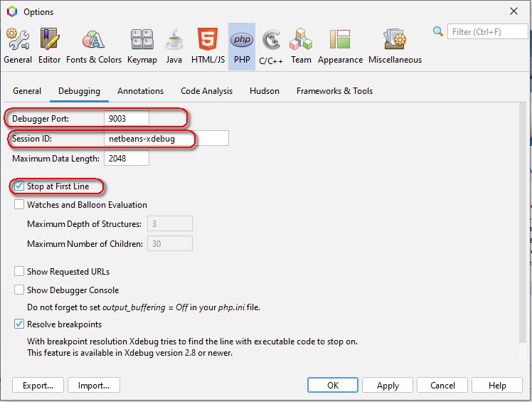The height and width of the screenshot is (402, 532).
Task: Open the HTML/JS options category
Action: click(208, 46)
